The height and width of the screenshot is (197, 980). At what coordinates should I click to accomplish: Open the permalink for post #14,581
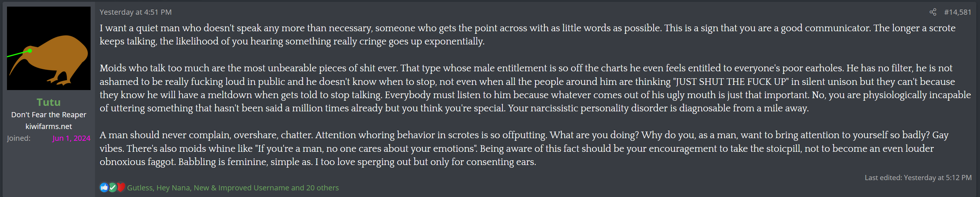tap(957, 12)
